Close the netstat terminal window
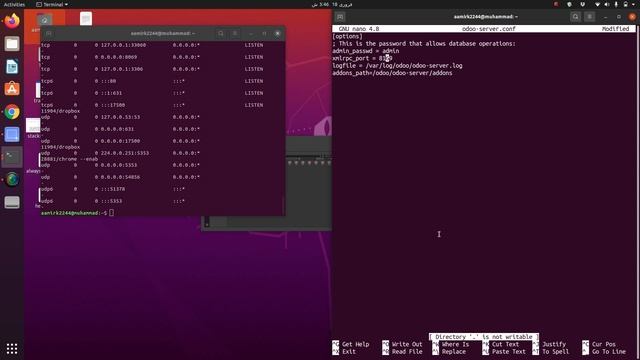640x360 pixels. tap(278, 33)
